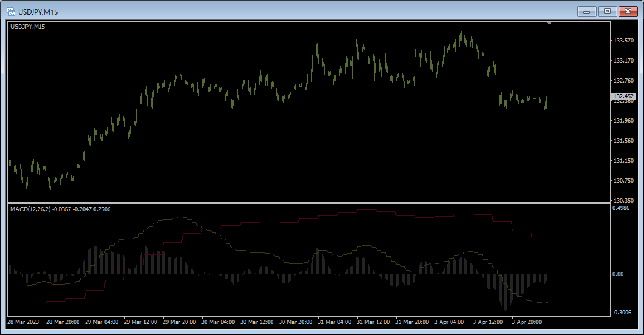Click the 30 Mar 20:00 time label
The width and height of the screenshot is (644, 335).
(x=295, y=322)
